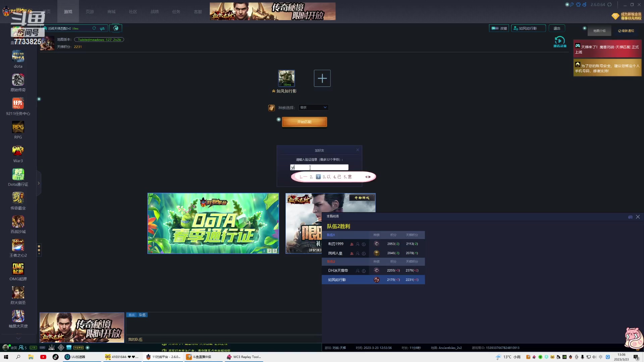
Task: Click the report icon for 民间人皇
Action: click(352, 253)
